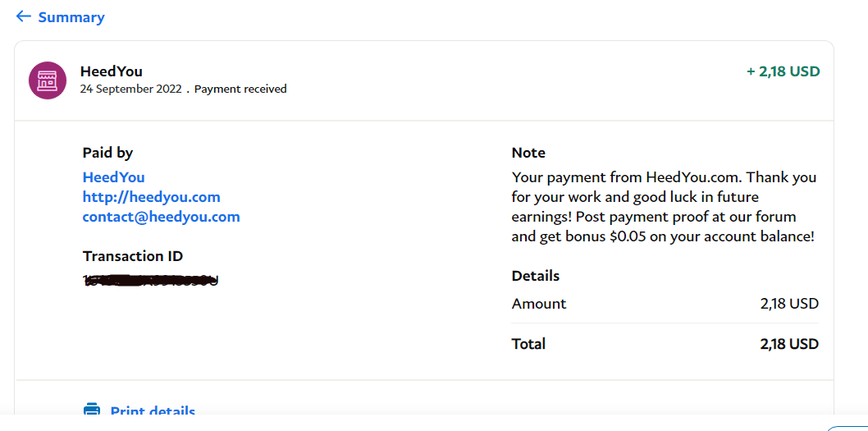Go back via the Summary link

pyautogui.click(x=71, y=17)
